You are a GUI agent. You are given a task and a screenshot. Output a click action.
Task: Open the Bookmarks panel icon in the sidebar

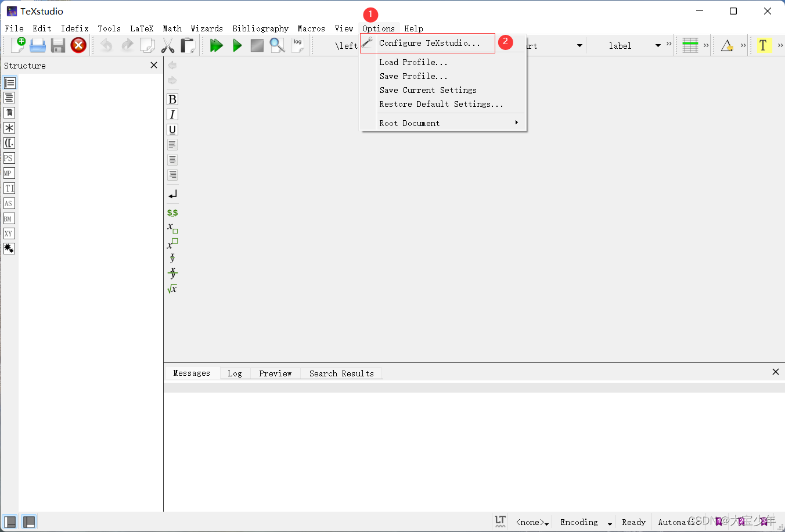coord(9,112)
